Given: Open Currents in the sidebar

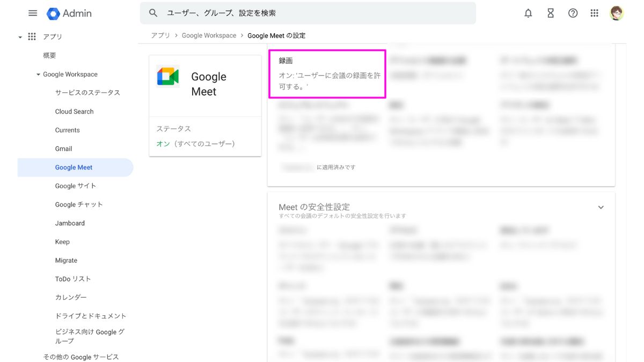Looking at the screenshot, I should point(67,130).
